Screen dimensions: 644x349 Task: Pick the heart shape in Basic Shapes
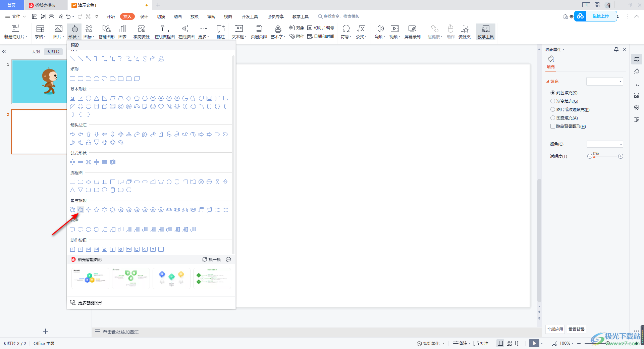pos(161,106)
